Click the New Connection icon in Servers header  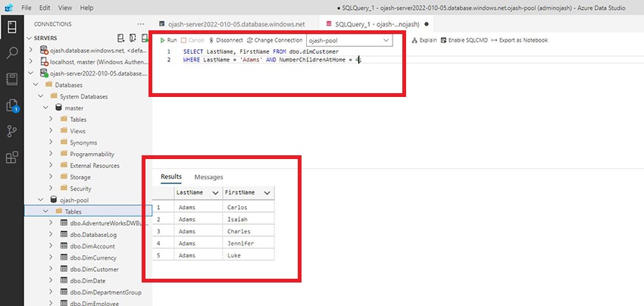(120, 38)
